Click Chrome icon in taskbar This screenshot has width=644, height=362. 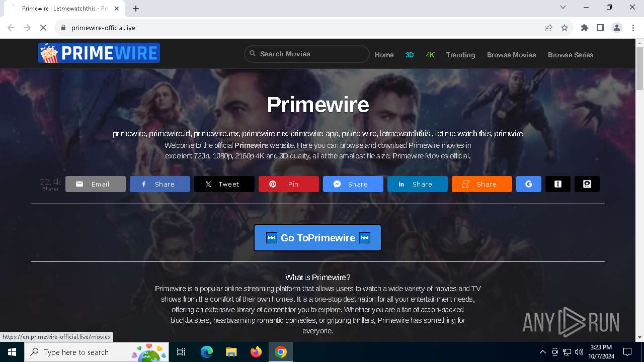click(281, 352)
